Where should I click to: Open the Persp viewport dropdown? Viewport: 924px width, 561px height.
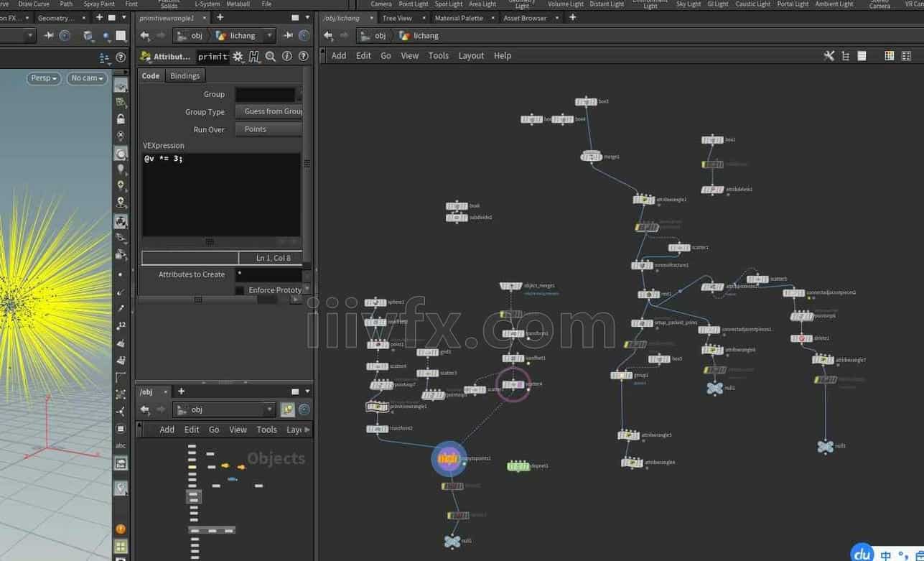click(44, 78)
